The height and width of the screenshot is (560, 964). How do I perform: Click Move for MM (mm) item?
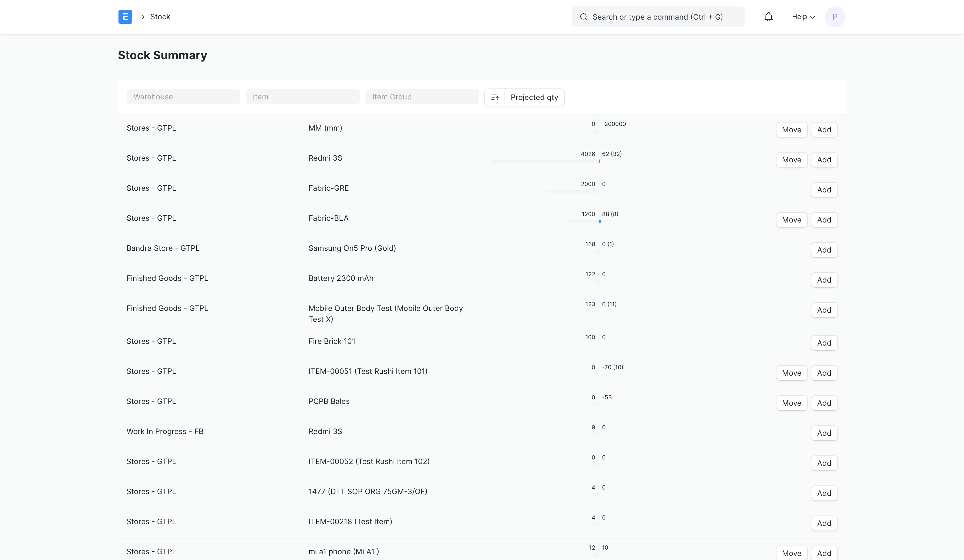[791, 130]
